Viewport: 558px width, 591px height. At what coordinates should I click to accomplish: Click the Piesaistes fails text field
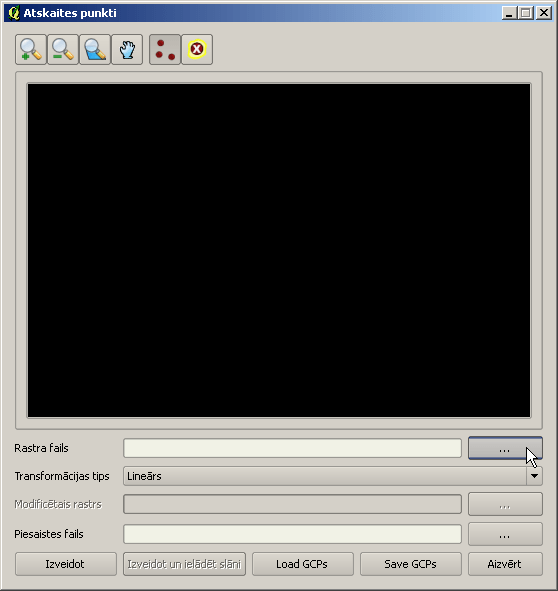(292, 534)
